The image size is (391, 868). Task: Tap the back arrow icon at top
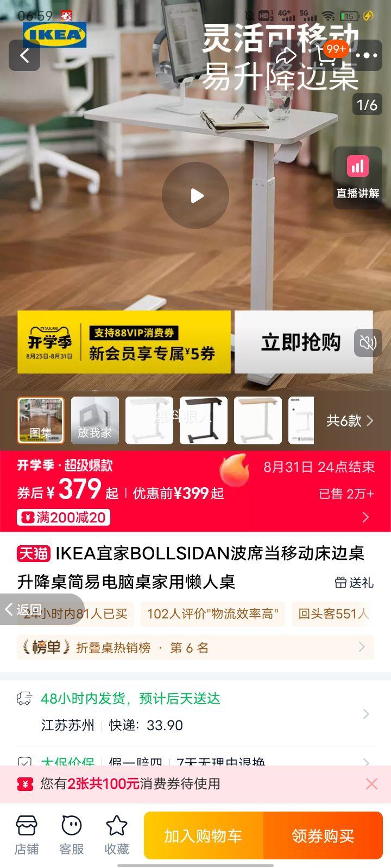point(24,55)
